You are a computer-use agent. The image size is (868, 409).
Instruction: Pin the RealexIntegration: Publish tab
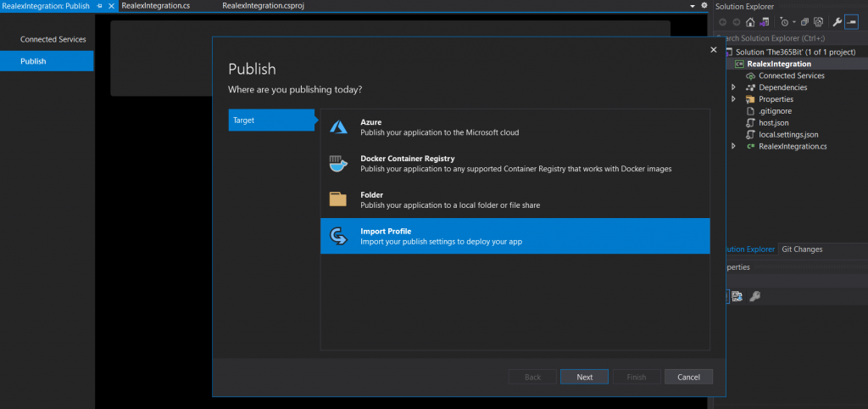(x=100, y=6)
